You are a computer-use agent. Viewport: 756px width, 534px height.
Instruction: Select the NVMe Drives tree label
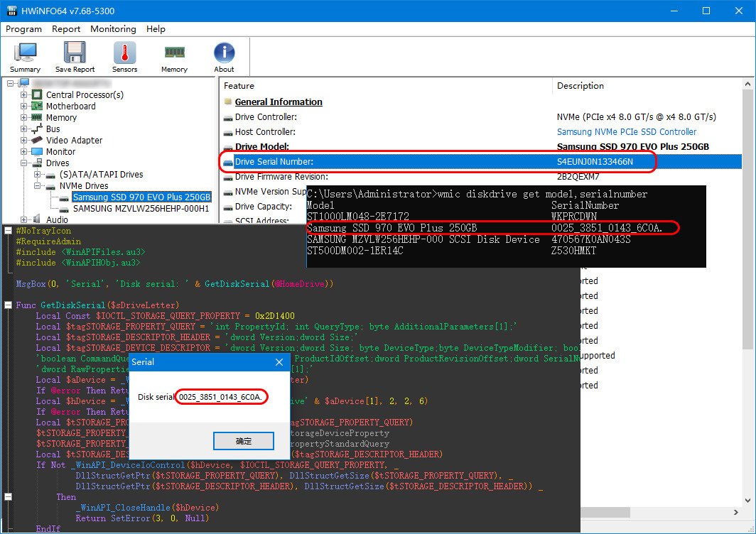[x=84, y=185]
